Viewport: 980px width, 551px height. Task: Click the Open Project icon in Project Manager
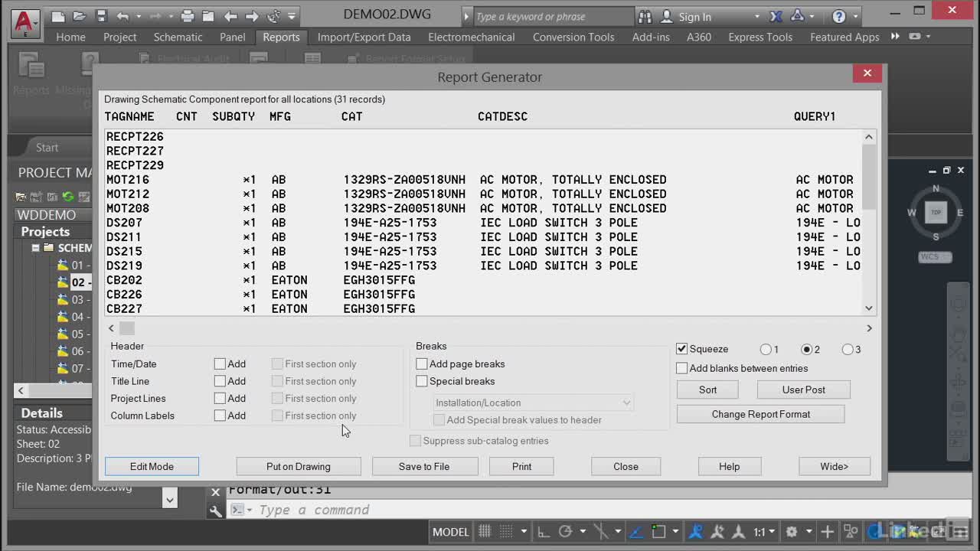[x=21, y=197]
